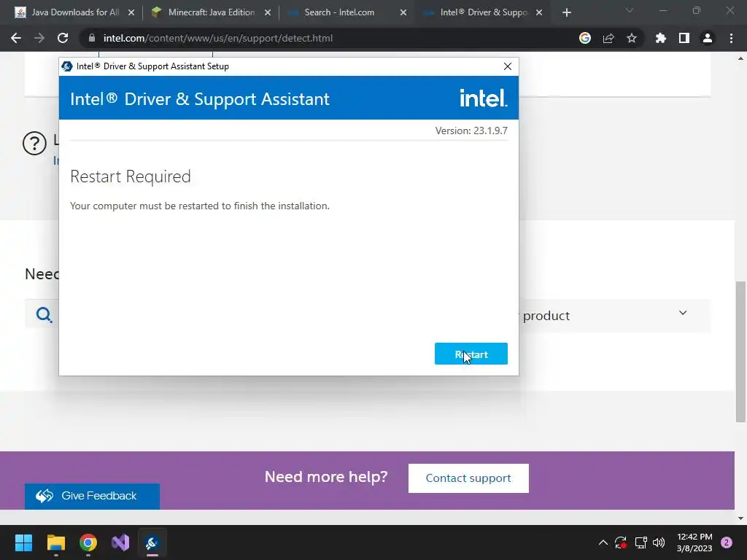Open the tab search dropdown

coord(630,10)
